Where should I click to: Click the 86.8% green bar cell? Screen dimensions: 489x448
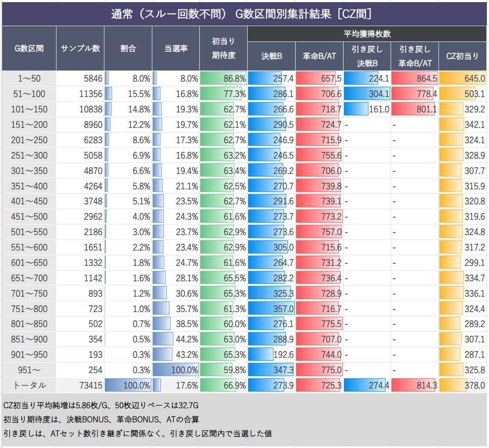point(224,79)
